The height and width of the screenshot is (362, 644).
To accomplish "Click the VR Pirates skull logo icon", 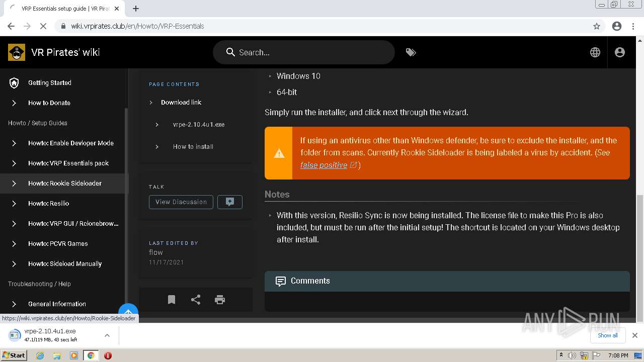I will pos(17,52).
